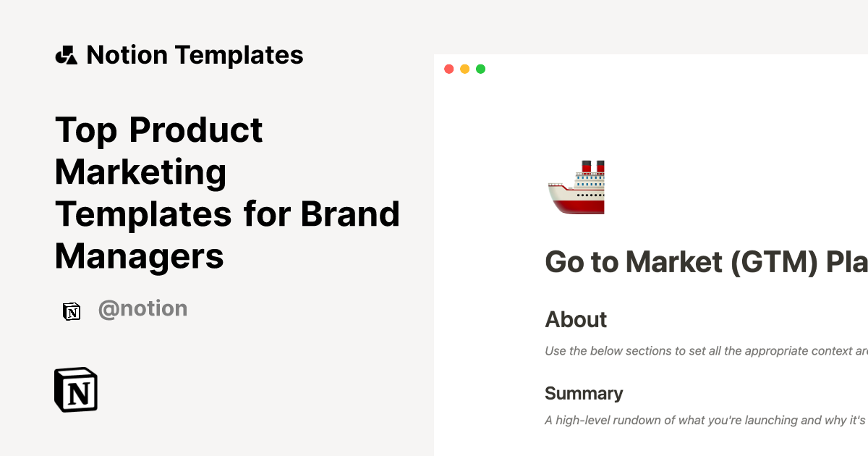Viewport: 868px width, 456px height.
Task: Jump to the About section heading
Action: tap(576, 319)
